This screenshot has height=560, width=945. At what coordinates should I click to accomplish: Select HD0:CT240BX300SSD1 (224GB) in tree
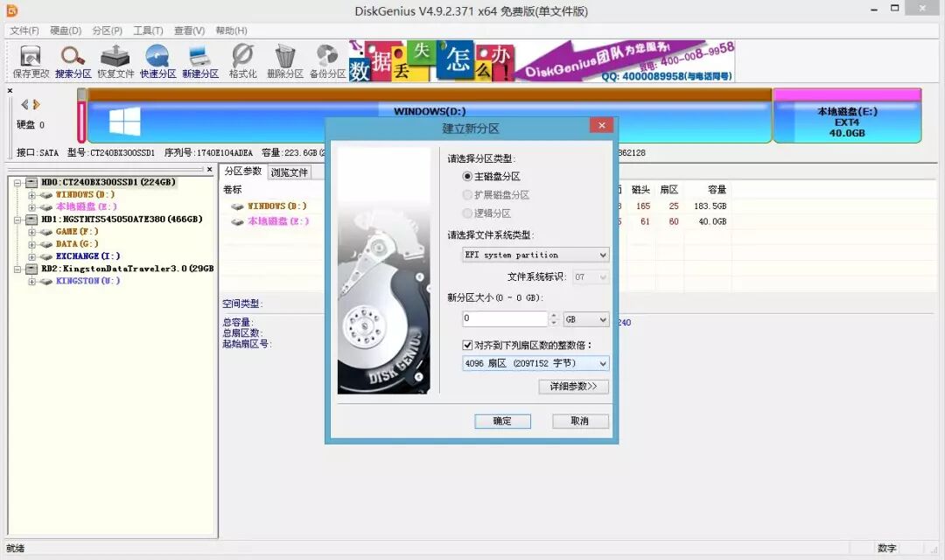click(x=108, y=182)
